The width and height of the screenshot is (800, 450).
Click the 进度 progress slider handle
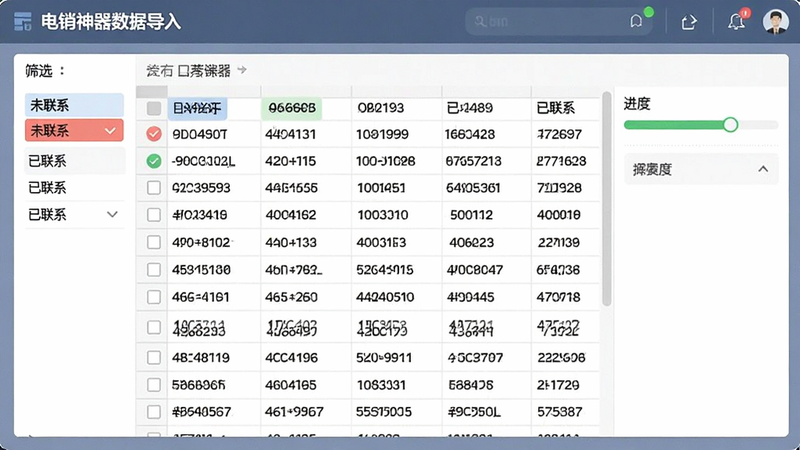[730, 124]
